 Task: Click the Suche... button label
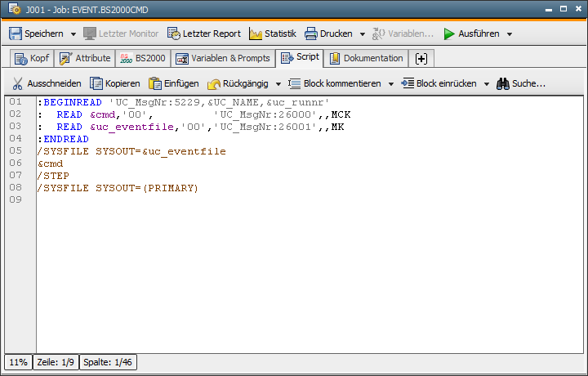pyautogui.click(x=528, y=83)
